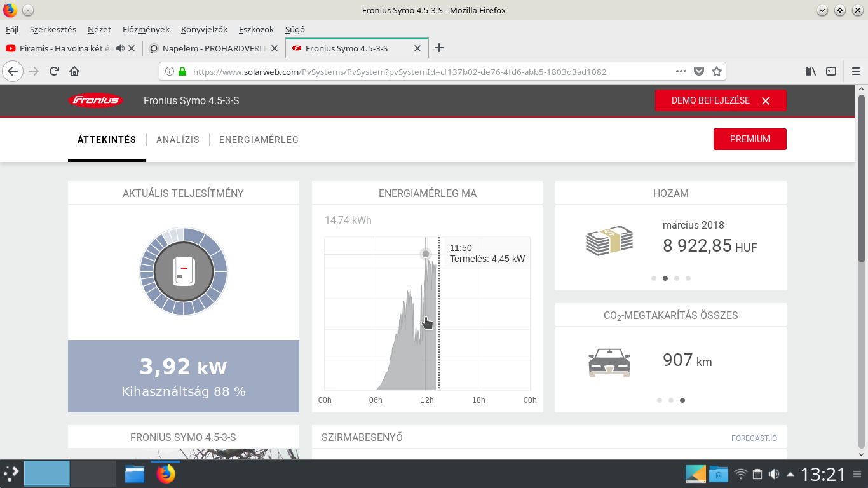Open the page actions three-dot menu
Screen dimensions: 868x488
(681, 71)
